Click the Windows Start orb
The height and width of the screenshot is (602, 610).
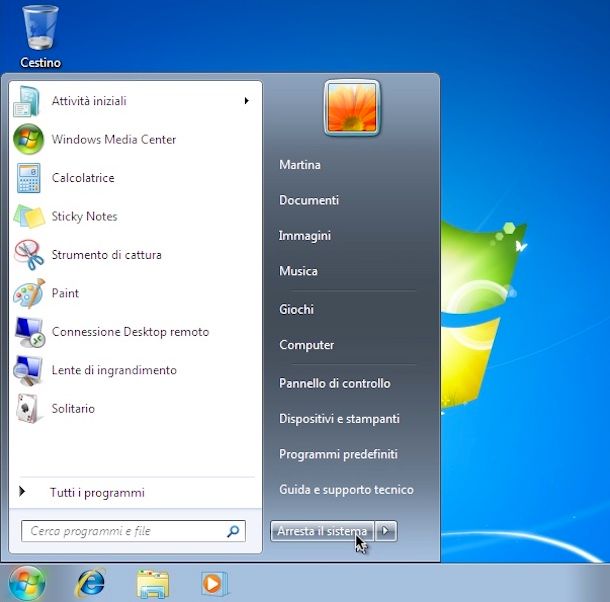tap(27, 583)
